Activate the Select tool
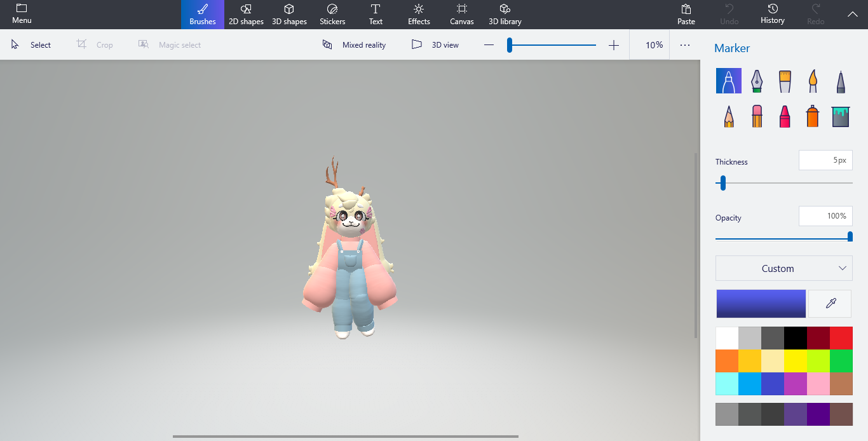 point(31,45)
